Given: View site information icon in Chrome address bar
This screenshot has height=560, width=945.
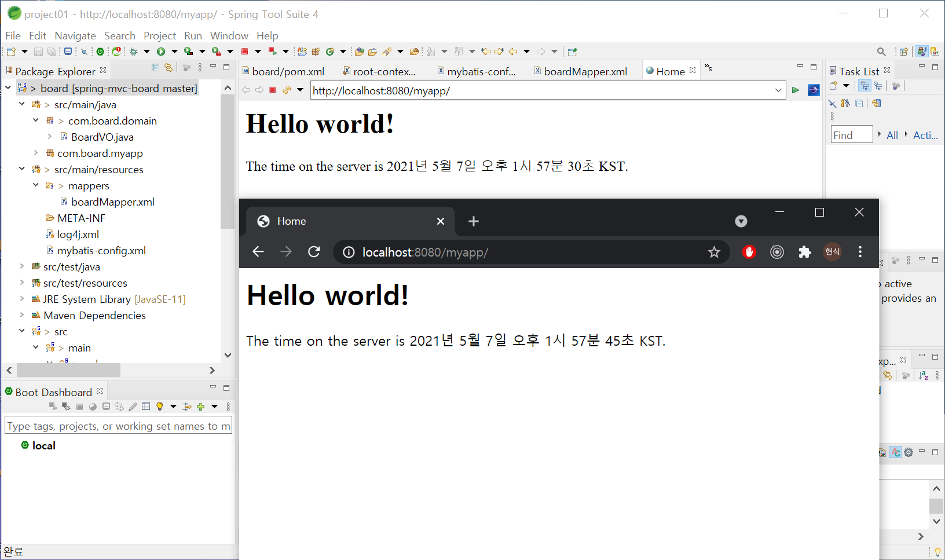Looking at the screenshot, I should 349,252.
